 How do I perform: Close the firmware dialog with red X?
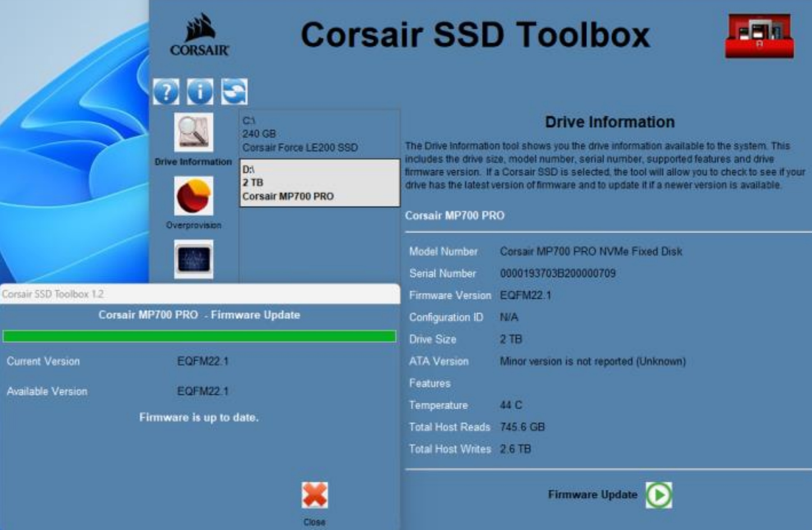pos(315,495)
